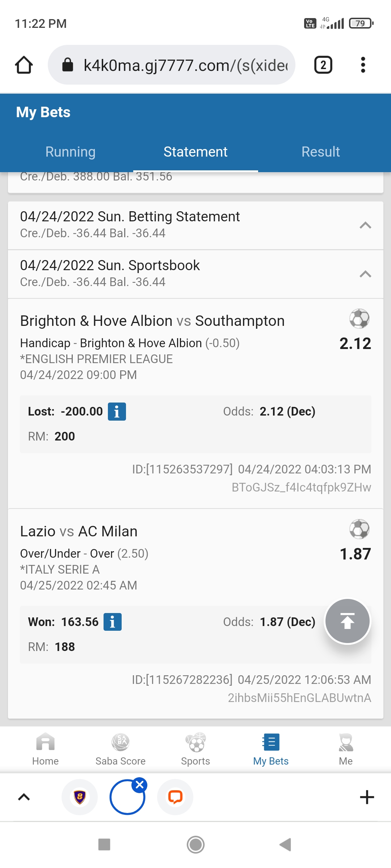Tap the plus button in shortcut bar
Viewport: 391px width, 868px height.
[x=367, y=797]
